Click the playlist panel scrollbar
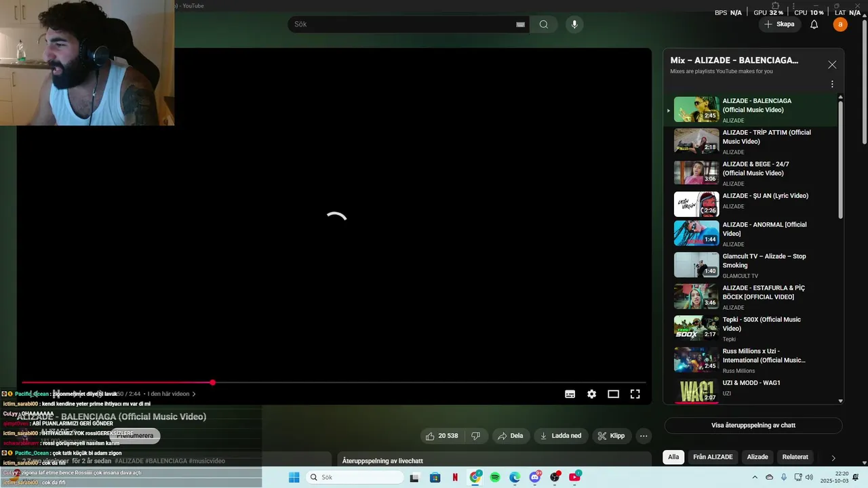Screen dimensions: 868x488 pyautogui.click(x=841, y=159)
